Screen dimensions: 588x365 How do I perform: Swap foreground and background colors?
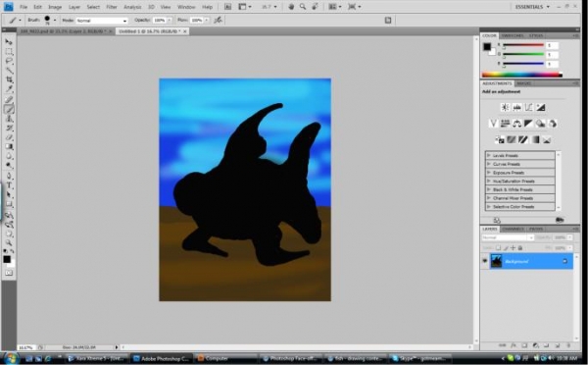click(x=13, y=251)
